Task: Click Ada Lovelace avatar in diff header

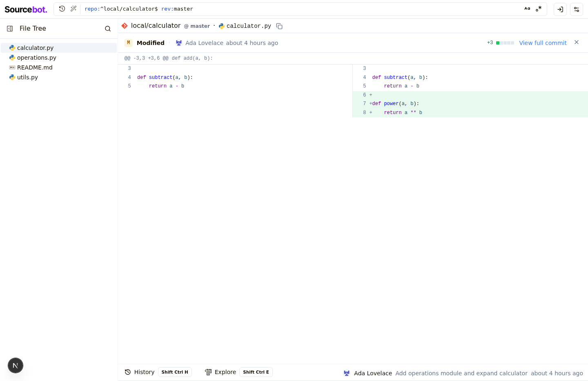Action: click(179, 43)
